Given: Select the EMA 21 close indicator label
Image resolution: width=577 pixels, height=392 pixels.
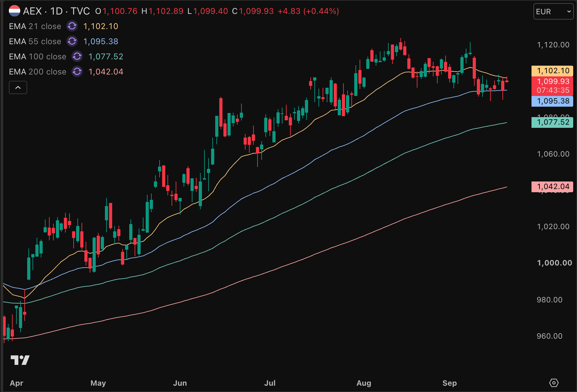Looking at the screenshot, I should coord(35,26).
